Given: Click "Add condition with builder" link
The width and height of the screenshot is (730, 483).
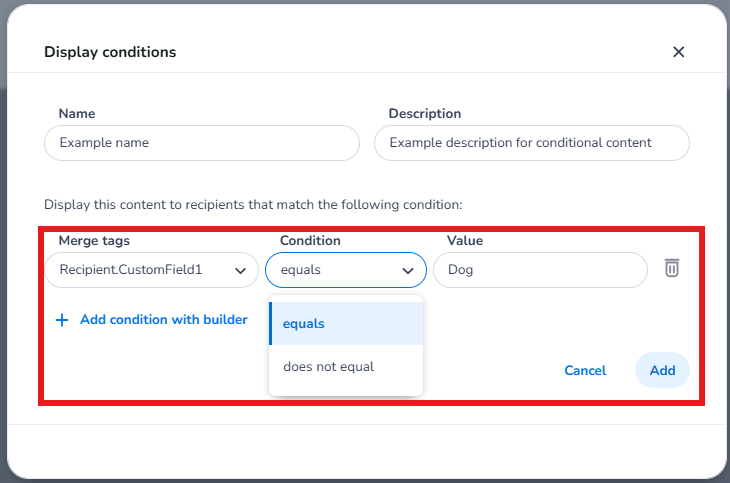Looking at the screenshot, I should tap(163, 320).
